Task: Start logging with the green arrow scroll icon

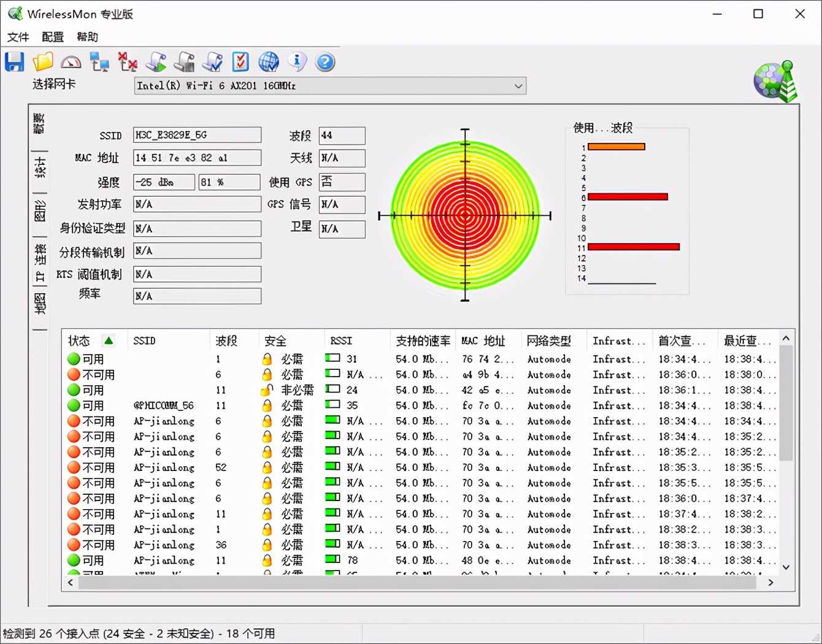Action: tap(156, 61)
